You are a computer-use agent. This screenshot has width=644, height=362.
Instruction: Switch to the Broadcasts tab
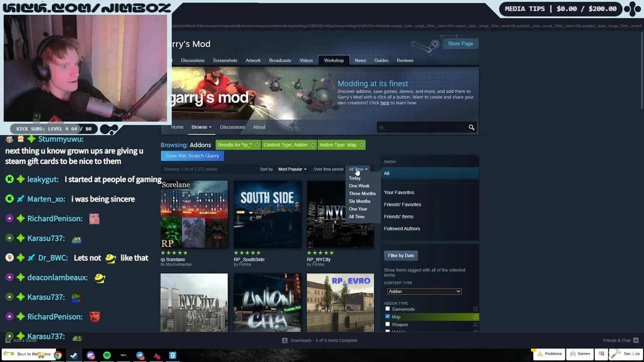pos(280,60)
